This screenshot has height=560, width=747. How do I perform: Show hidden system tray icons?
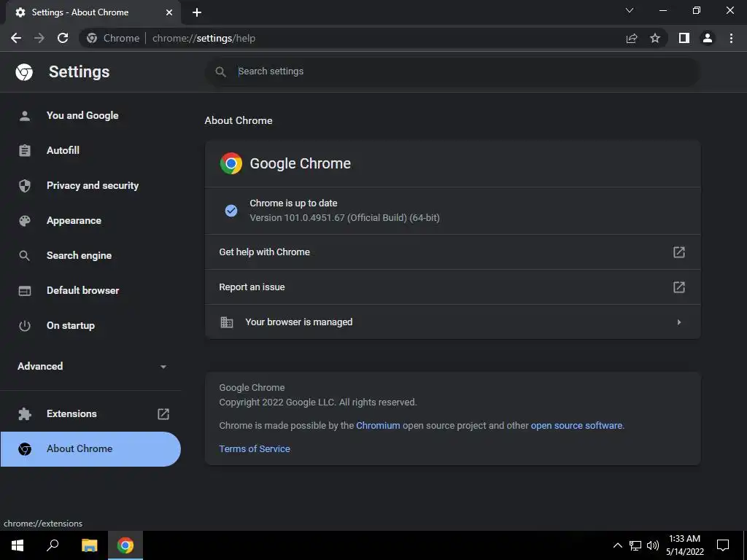click(617, 545)
